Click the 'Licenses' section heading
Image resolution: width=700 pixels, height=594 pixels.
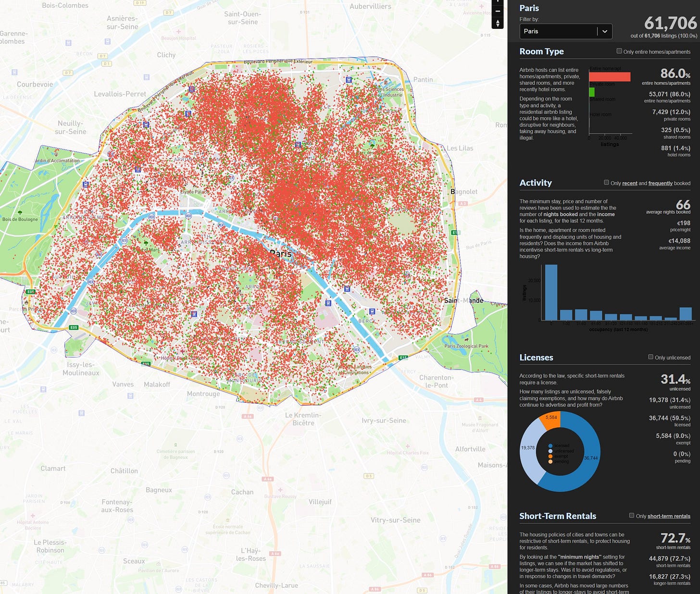(x=536, y=358)
